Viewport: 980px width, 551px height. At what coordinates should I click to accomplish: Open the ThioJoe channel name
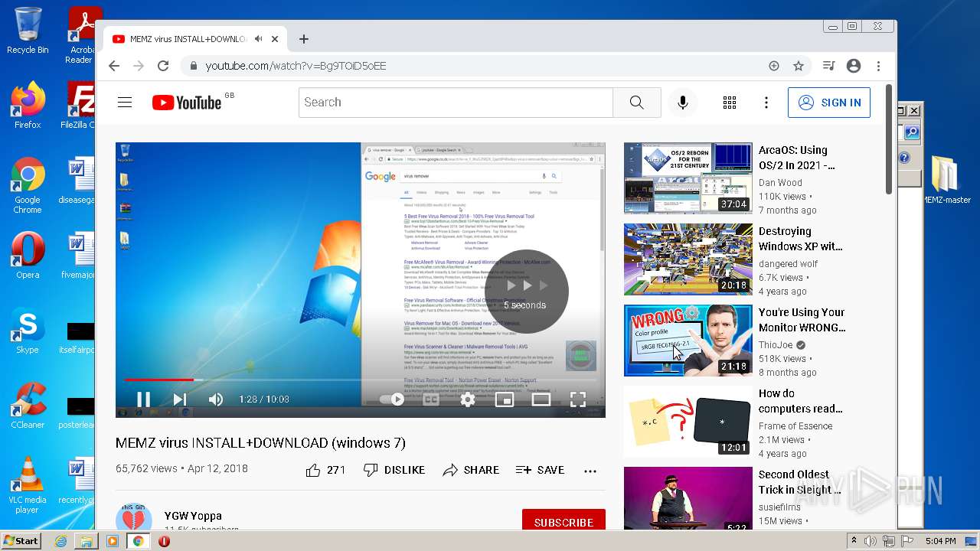(776, 345)
